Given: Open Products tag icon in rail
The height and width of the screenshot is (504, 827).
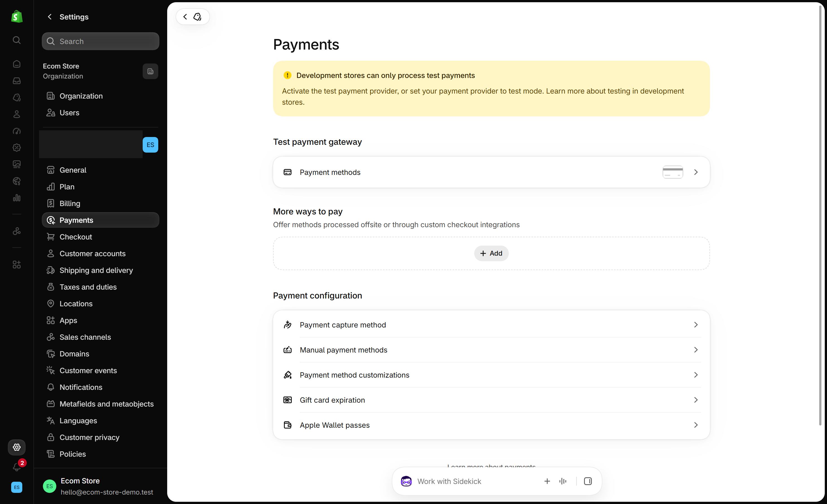Looking at the screenshot, I should click(17, 97).
